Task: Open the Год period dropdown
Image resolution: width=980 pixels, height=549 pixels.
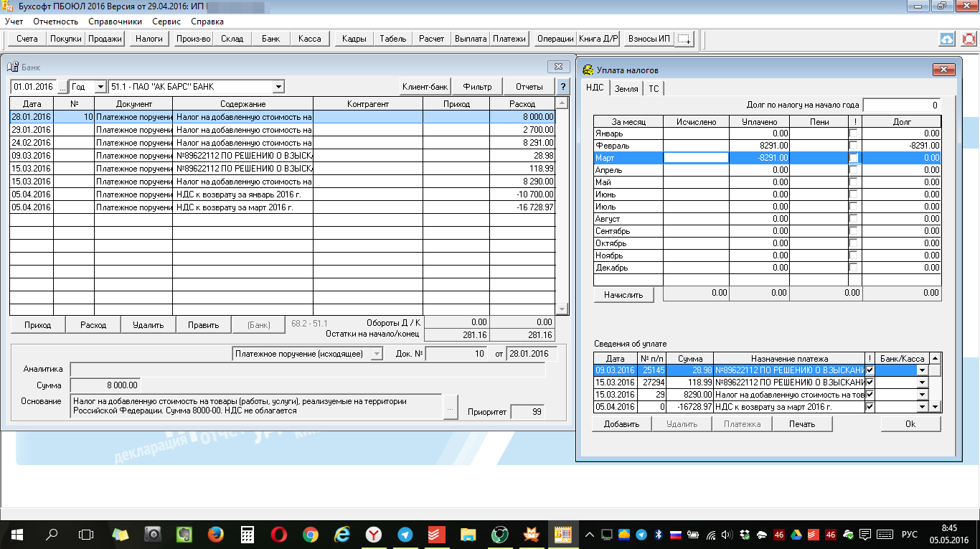Action: pyautogui.click(x=100, y=87)
